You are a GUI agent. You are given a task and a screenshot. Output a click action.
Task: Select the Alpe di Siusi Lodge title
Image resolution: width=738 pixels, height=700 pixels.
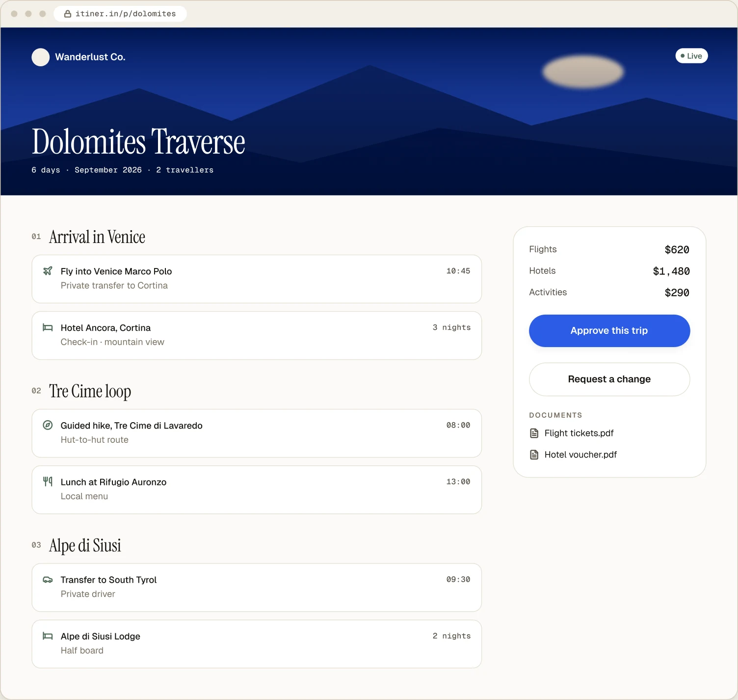click(x=100, y=636)
